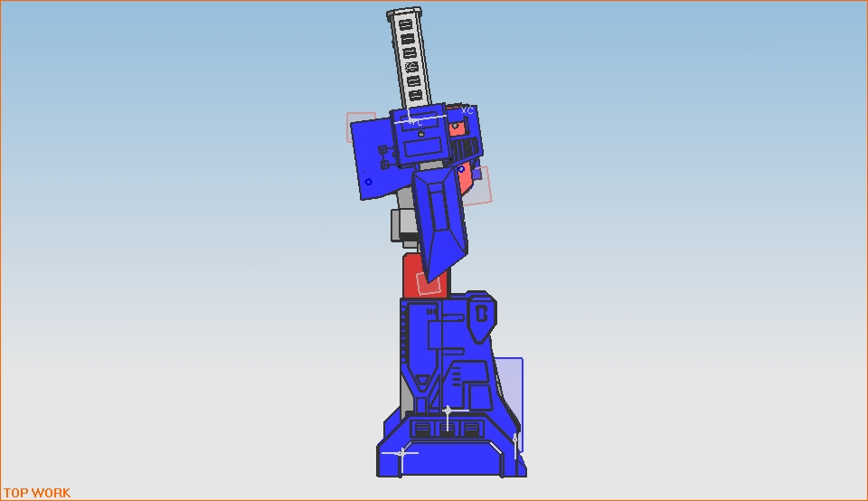Select the XC axis label

pos(467,110)
